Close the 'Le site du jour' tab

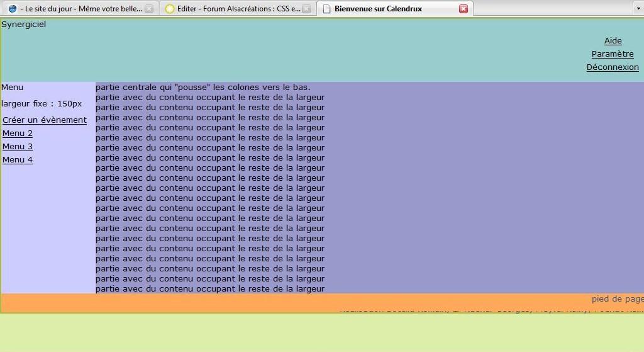149,9
